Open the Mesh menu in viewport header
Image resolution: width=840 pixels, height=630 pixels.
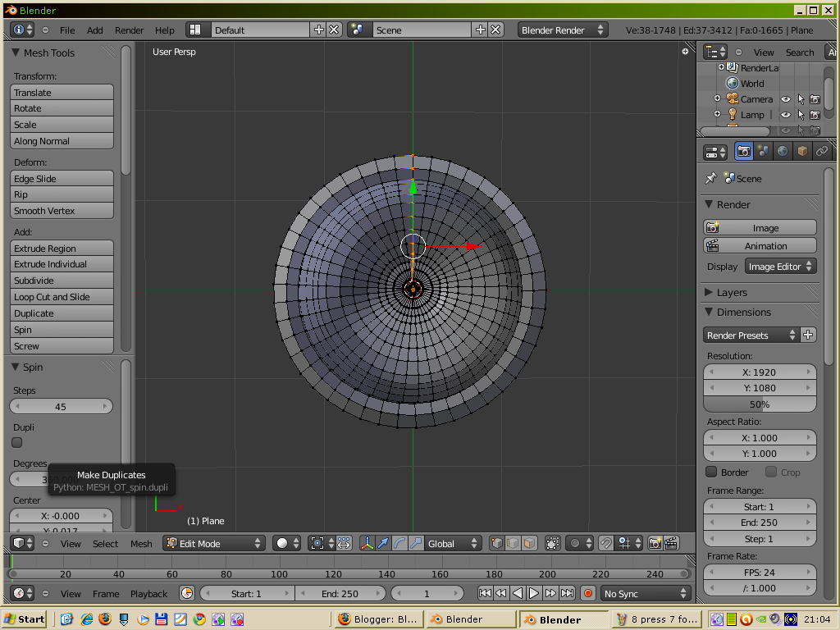pyautogui.click(x=141, y=543)
